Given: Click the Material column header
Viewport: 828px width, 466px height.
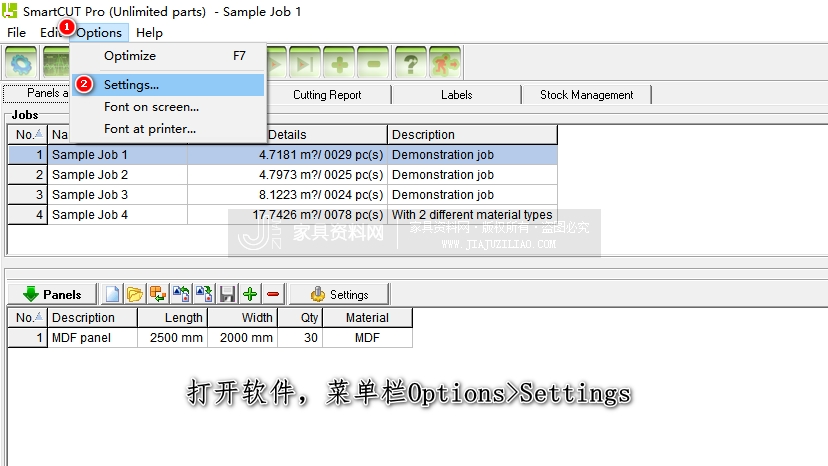Looking at the screenshot, I should (x=368, y=318).
